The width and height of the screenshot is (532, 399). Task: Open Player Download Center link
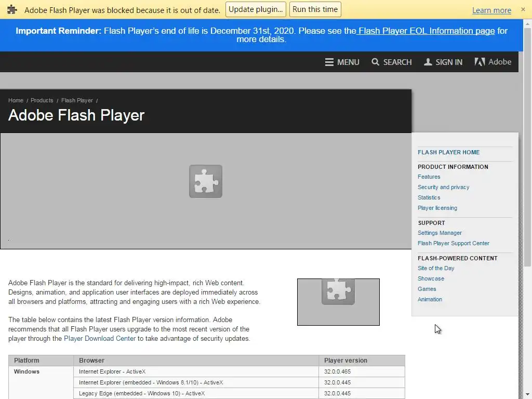coord(100,339)
